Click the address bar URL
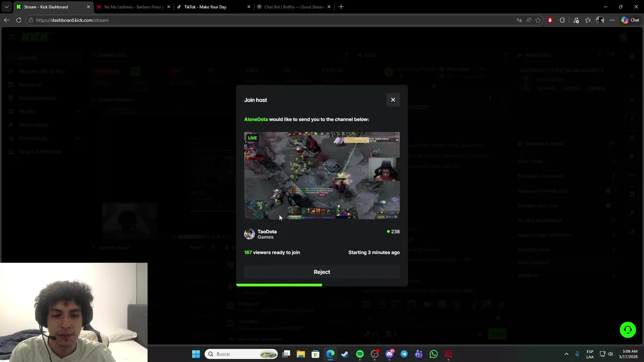The image size is (644, 362). 72,20
